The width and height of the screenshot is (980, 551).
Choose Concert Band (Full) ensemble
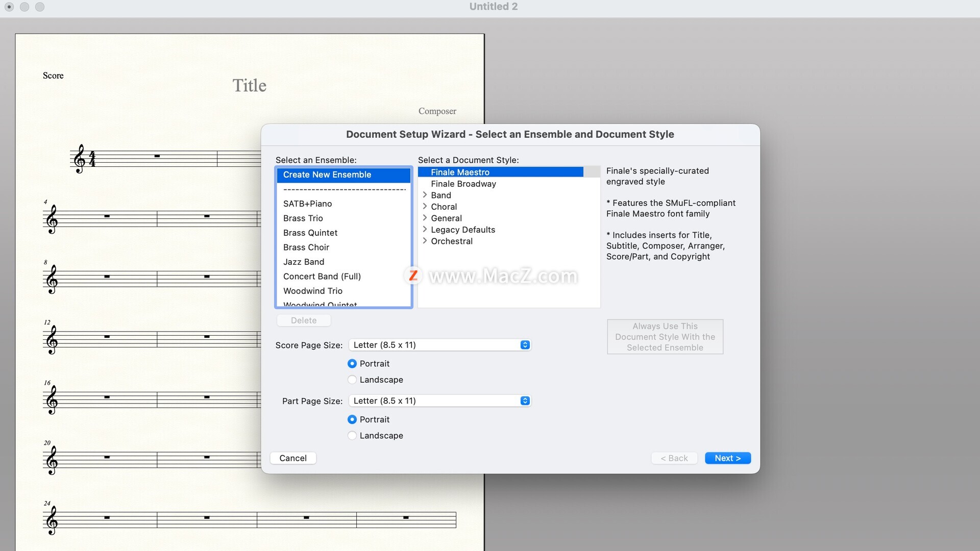322,277
